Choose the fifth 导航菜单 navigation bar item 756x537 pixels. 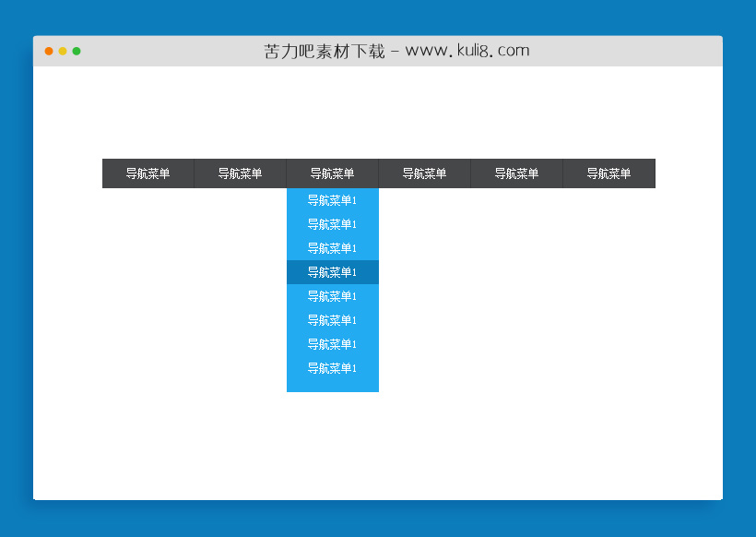click(516, 173)
